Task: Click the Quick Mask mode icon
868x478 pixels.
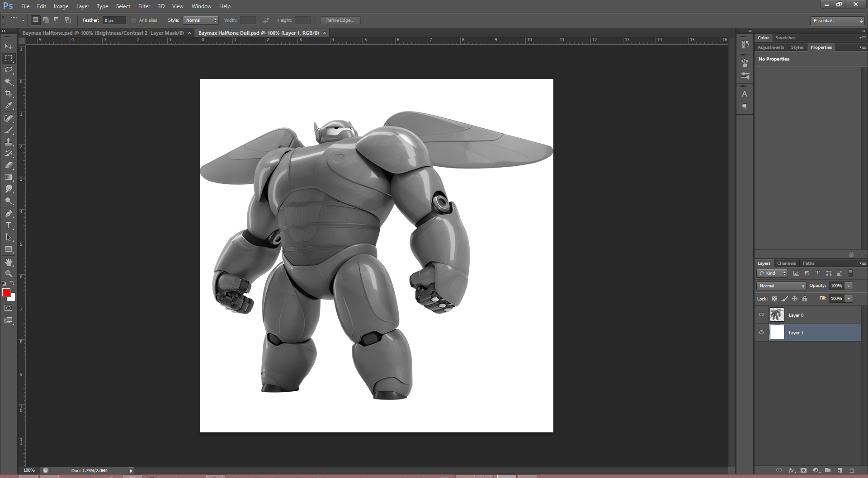Action: (9, 308)
